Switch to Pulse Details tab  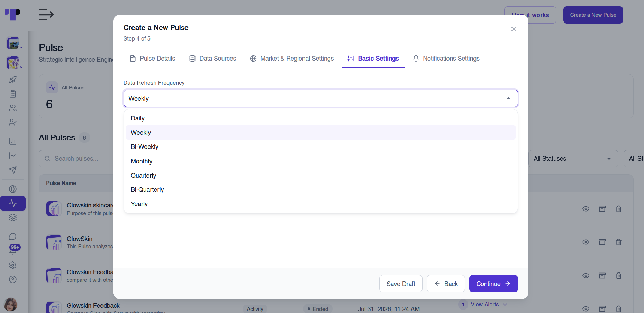[x=152, y=59]
